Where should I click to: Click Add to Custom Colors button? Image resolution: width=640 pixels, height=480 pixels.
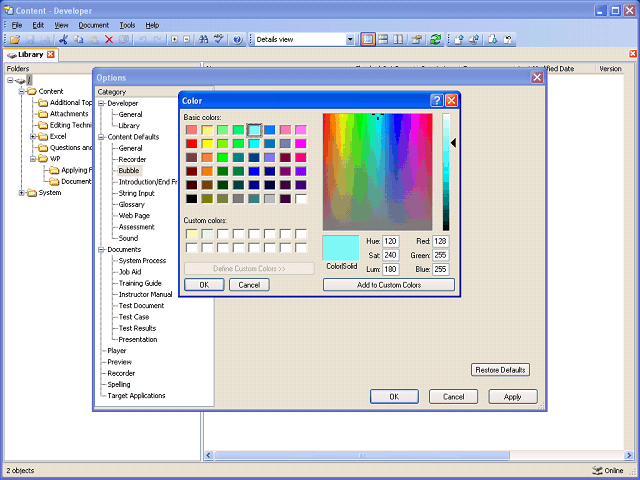(388, 285)
